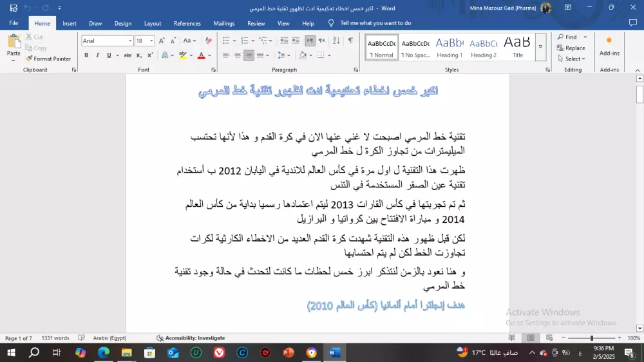The image size is (644, 362).
Task: Apply the No Spacing style
Action: pos(415,47)
